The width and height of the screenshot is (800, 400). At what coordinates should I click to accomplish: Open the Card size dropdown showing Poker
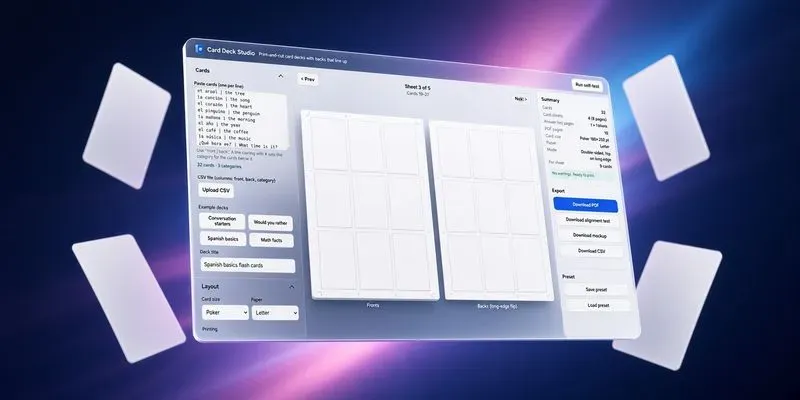point(225,312)
